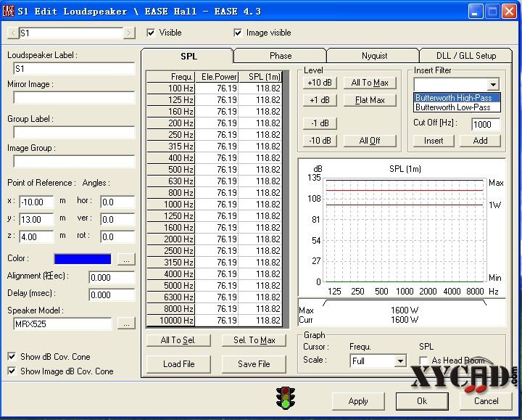Open color picker with ellipsis button
Image resolution: width=522 pixels, height=420 pixels.
(x=126, y=259)
